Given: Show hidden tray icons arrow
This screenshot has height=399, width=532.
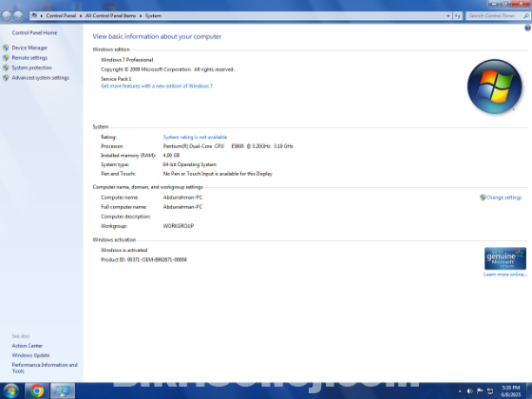Looking at the screenshot, I should (x=460, y=391).
